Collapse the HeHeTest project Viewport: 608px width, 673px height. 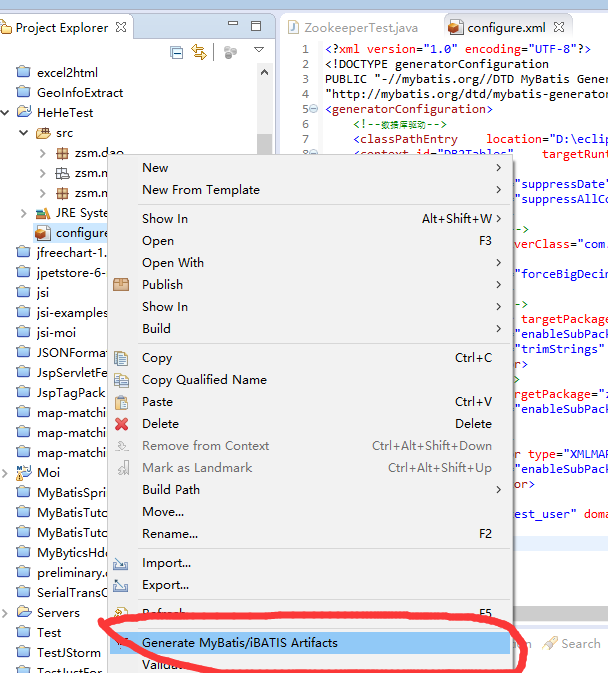[x=5, y=113]
